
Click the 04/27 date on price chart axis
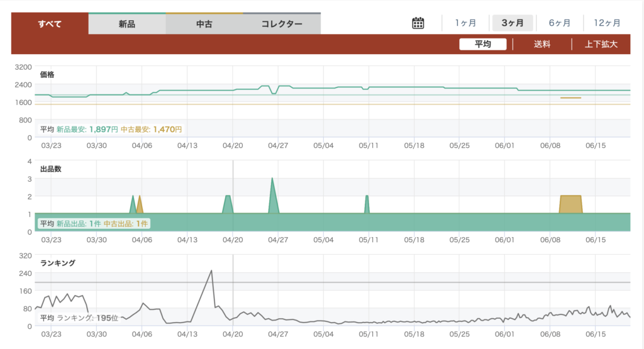tap(278, 146)
